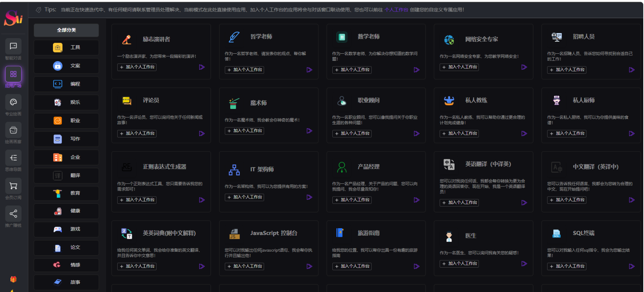Launch 励志演讲者 with its play arrow
Viewport: 644px width, 292px height.
click(202, 67)
